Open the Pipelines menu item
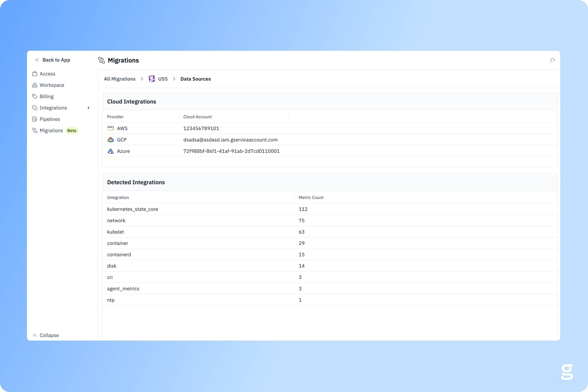Screen dimensions: 588x392 point(50,119)
